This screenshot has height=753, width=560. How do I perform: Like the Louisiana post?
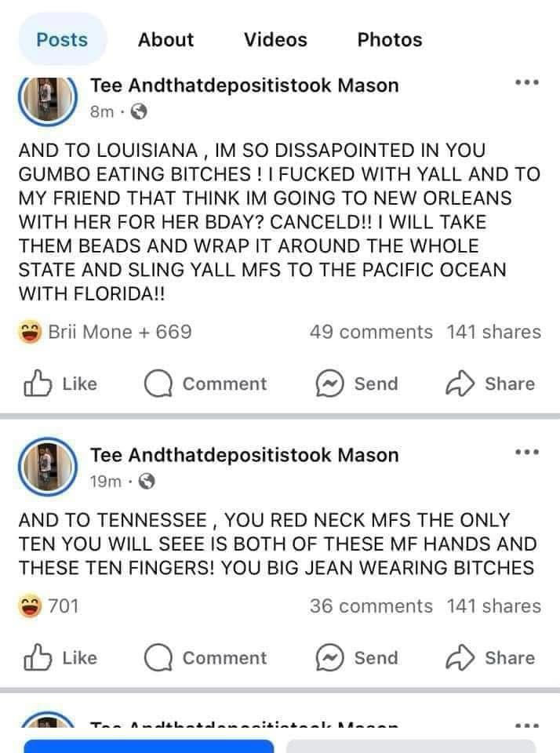coord(60,384)
